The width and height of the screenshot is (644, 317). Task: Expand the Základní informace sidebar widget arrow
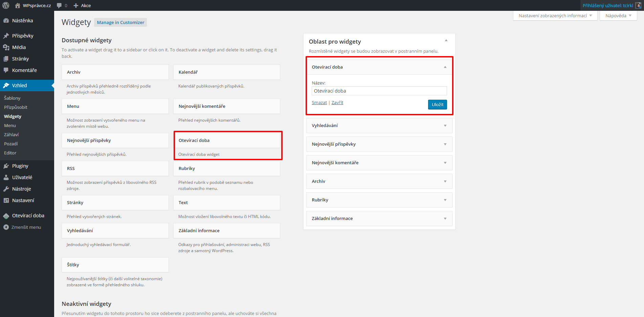(x=445, y=219)
